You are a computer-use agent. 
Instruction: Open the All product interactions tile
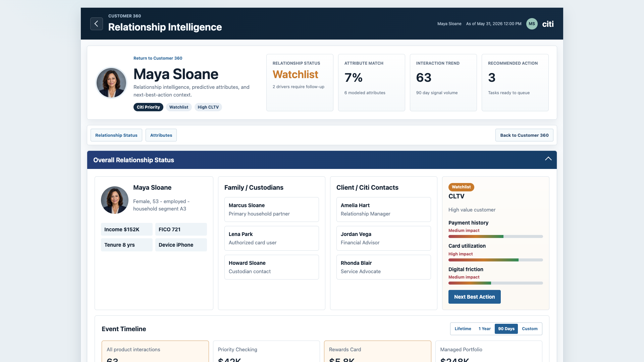155,351
